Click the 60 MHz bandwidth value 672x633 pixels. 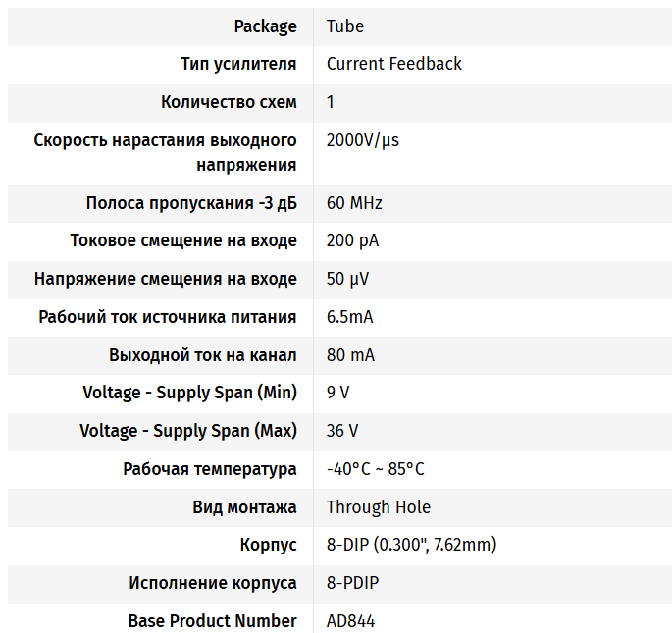[354, 203]
